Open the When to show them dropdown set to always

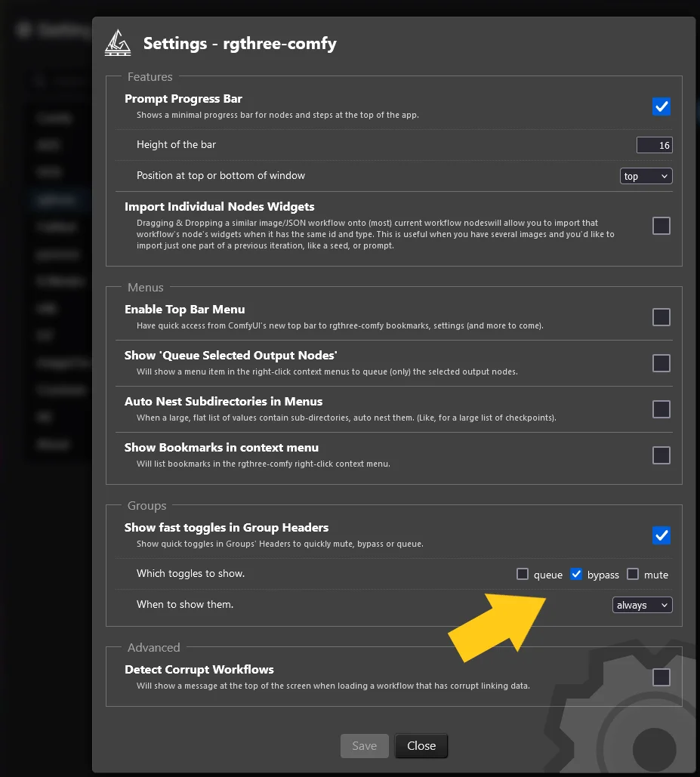coord(642,605)
